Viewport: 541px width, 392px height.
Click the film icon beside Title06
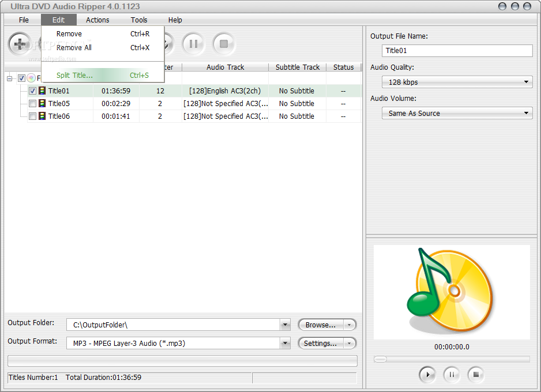point(42,116)
